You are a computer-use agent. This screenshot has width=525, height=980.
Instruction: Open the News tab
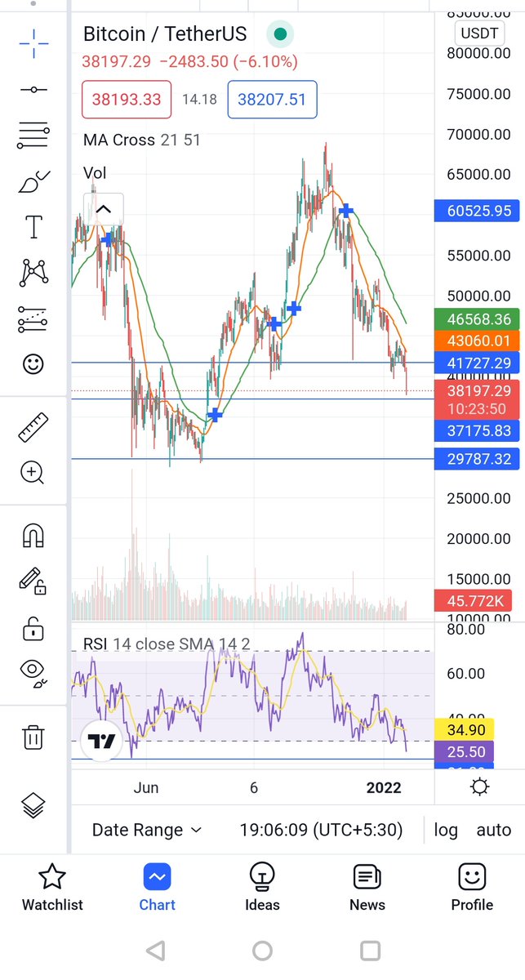point(367,888)
